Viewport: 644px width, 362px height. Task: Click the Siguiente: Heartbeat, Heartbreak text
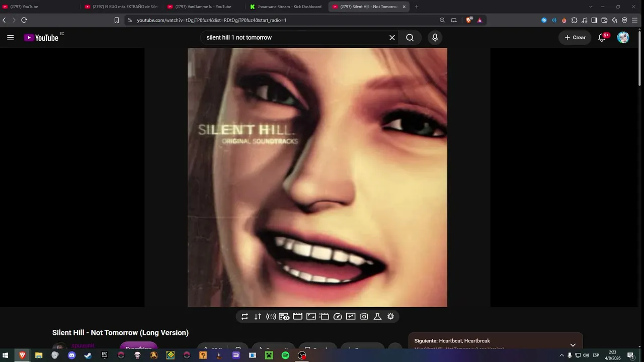click(x=452, y=341)
